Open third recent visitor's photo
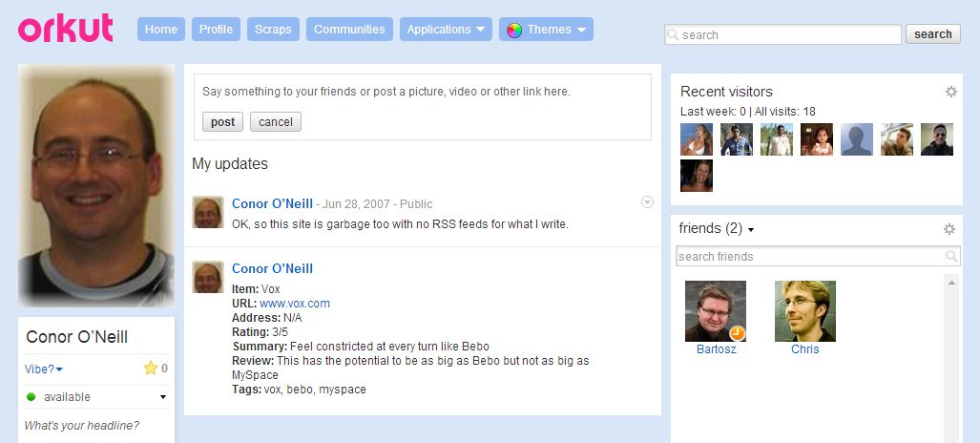 (x=776, y=138)
